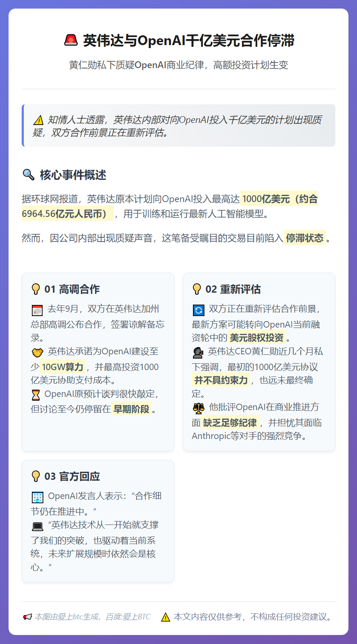
Task: Click the calendar icon before 去年9月
Action: tap(37, 310)
